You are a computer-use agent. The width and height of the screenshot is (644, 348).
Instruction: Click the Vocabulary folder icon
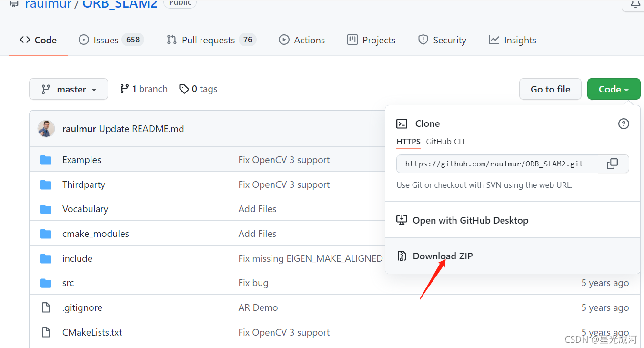[x=46, y=209]
